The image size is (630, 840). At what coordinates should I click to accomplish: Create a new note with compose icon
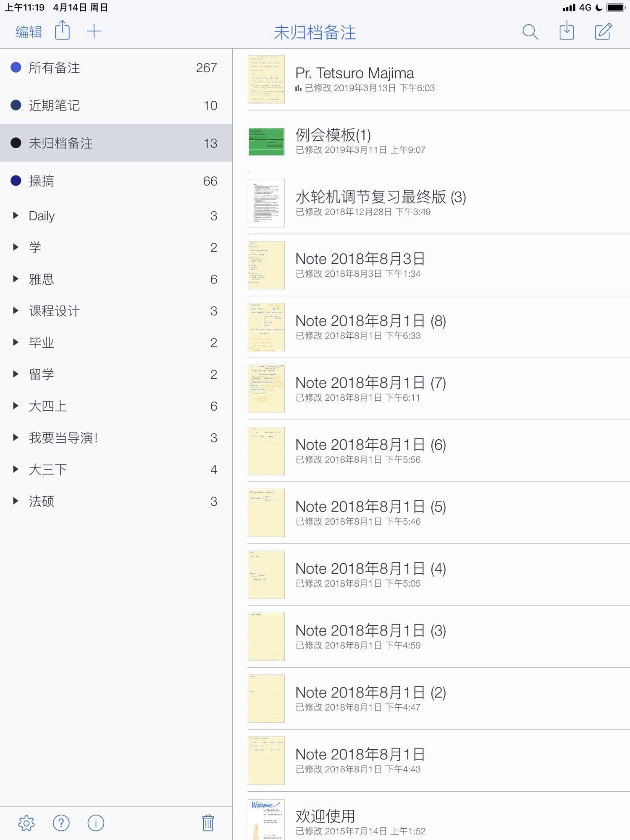(603, 31)
